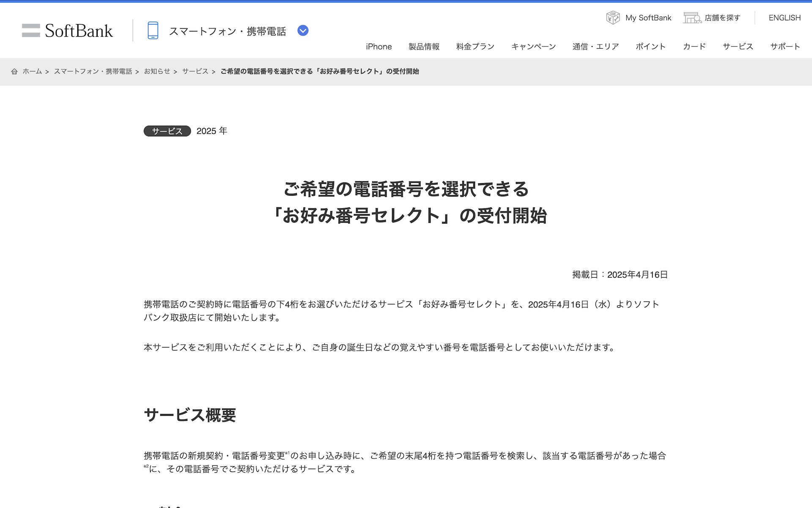Open the iPhone menu item
This screenshot has width=812, height=508.
[379, 47]
